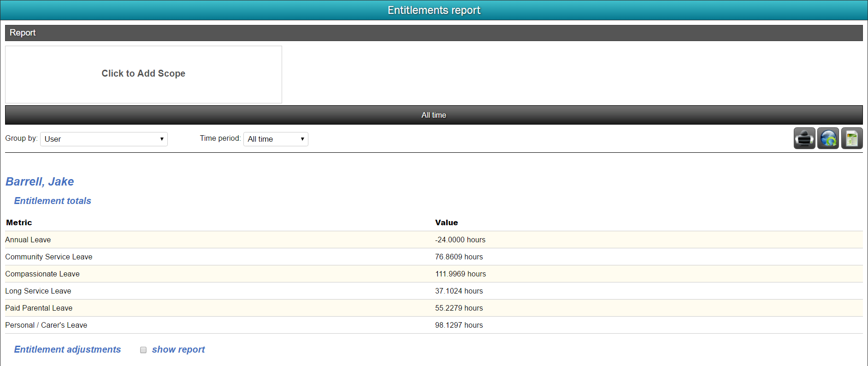Tick the show report checkbox

pos(143,350)
